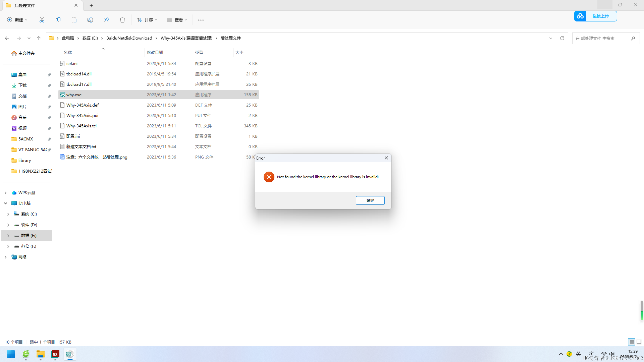This screenshot has width=644, height=362.
Task: Refresh the current folder view
Action: coord(562,38)
